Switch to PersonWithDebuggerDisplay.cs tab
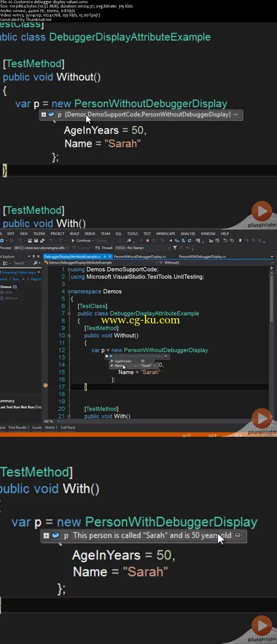Screen dimensions: 277x644 202,256
